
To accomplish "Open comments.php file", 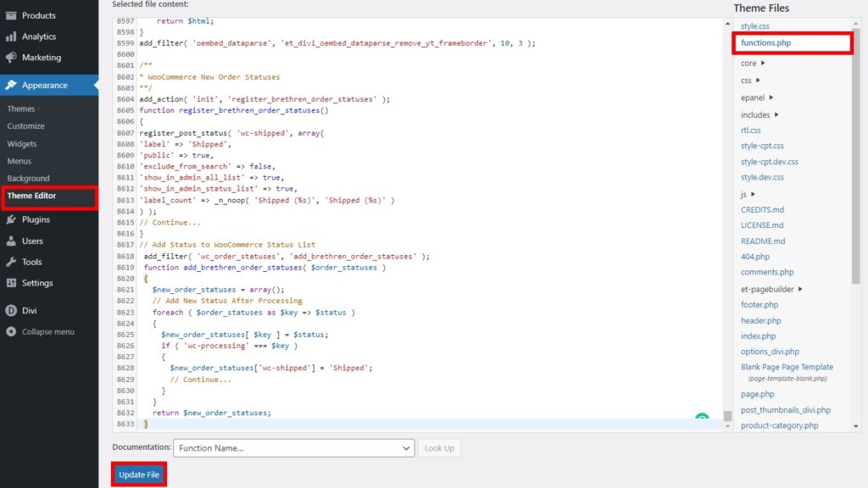I will coord(767,272).
